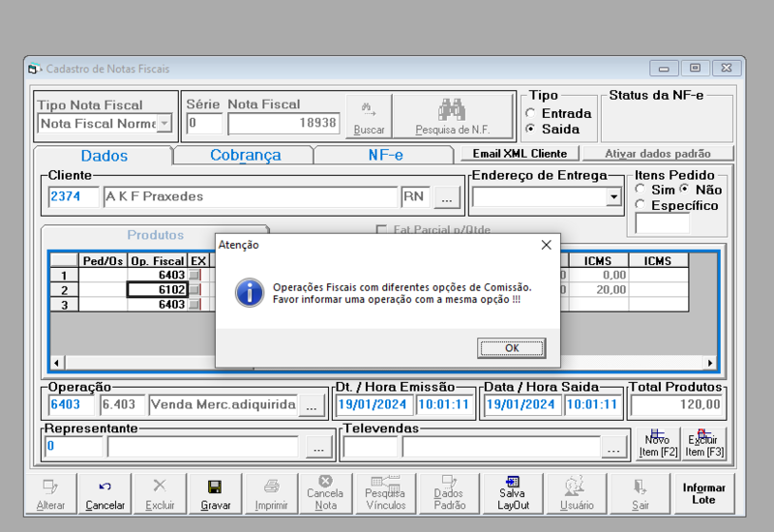Click Ativar dados padrão button
Screen dimensions: 774x532
(658, 154)
